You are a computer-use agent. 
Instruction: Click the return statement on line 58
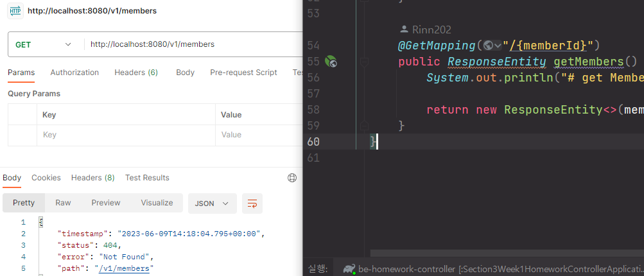(x=535, y=110)
